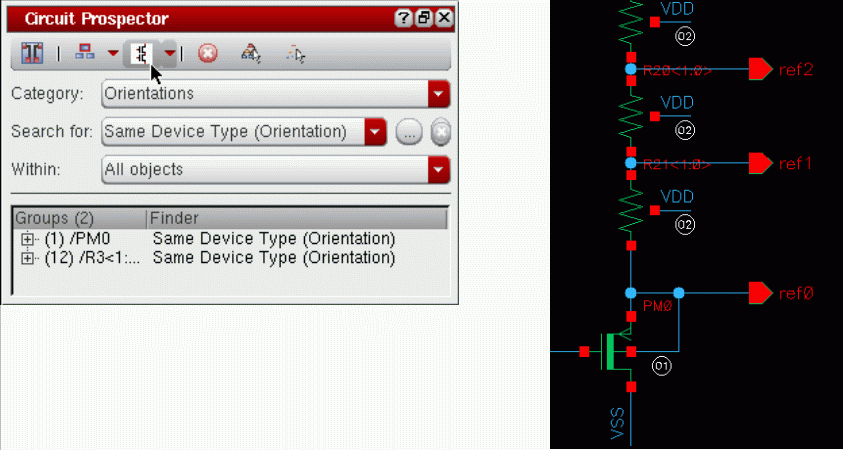Viewport: 843px width, 450px height.
Task: Click the circled 01 marker near PM0
Action: [662, 367]
